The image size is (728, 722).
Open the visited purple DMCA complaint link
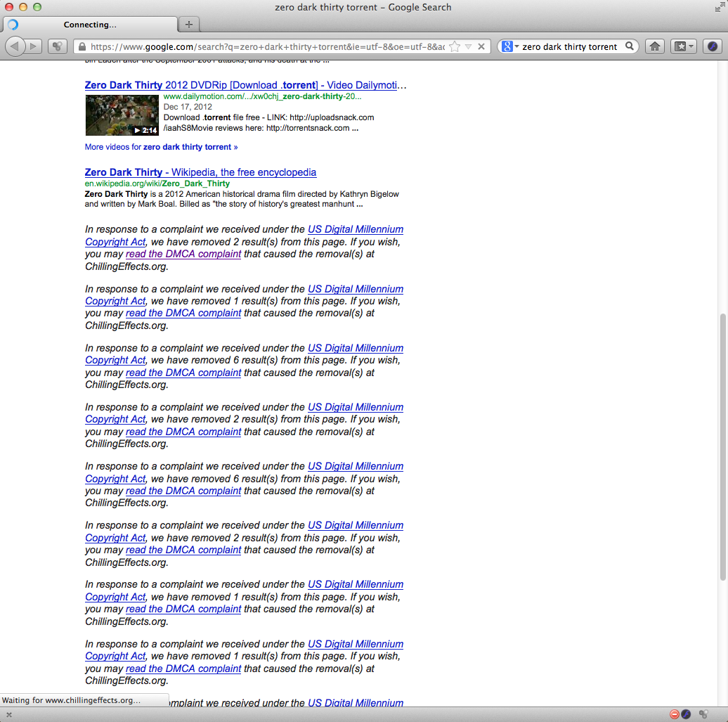[x=183, y=254]
